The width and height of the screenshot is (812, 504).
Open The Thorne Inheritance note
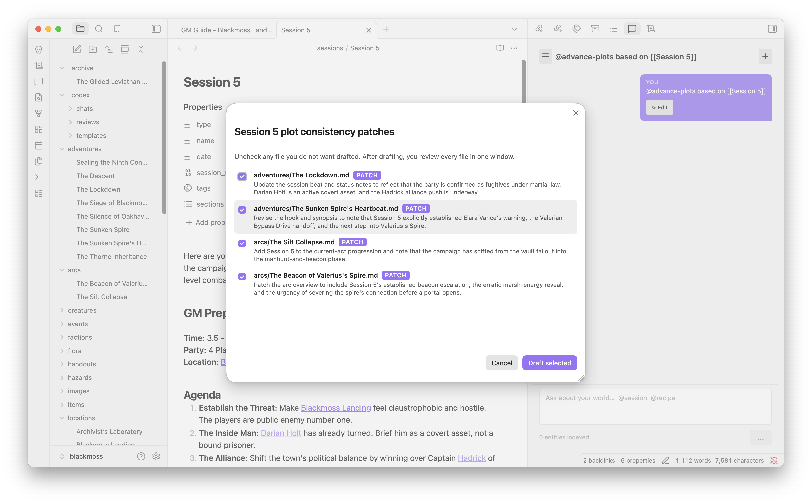(x=112, y=257)
